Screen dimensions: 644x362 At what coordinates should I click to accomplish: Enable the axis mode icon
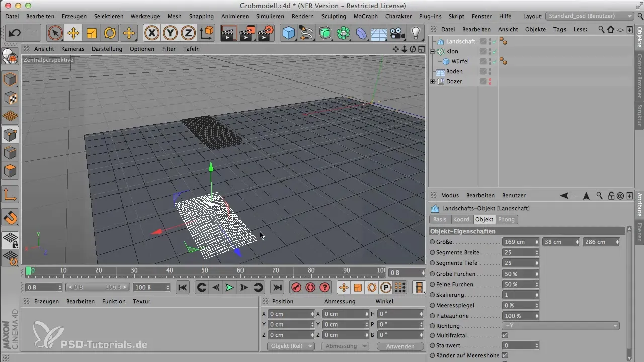[x=10, y=194]
